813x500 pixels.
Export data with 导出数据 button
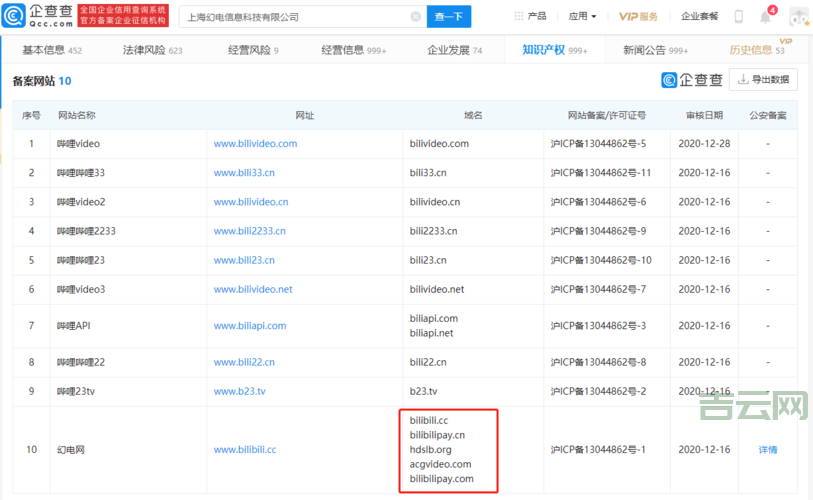click(763, 80)
